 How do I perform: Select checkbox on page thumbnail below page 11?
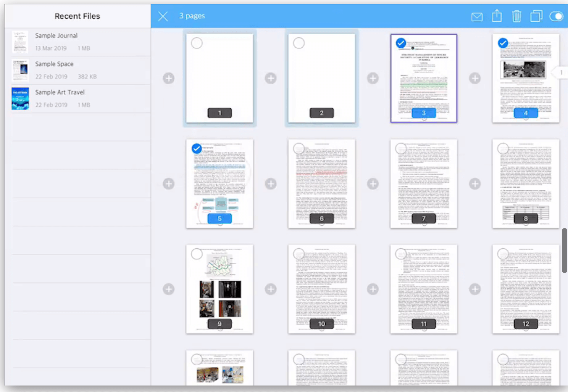(401, 359)
